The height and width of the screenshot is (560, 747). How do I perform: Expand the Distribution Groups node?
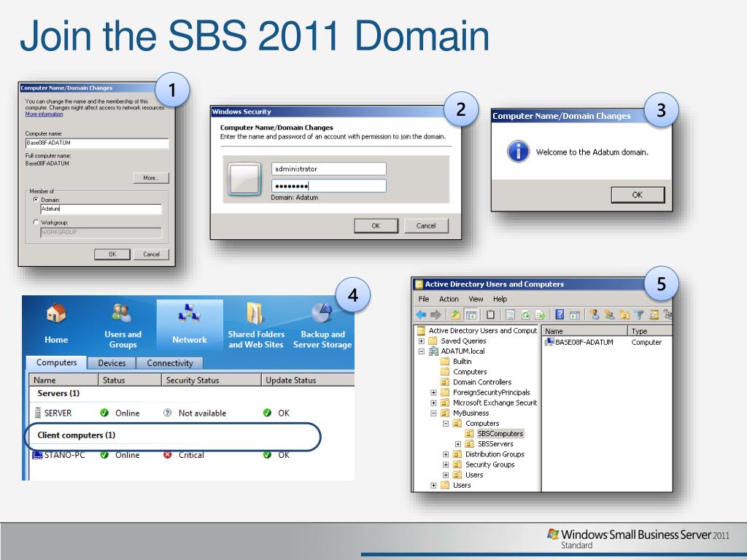[x=446, y=454]
